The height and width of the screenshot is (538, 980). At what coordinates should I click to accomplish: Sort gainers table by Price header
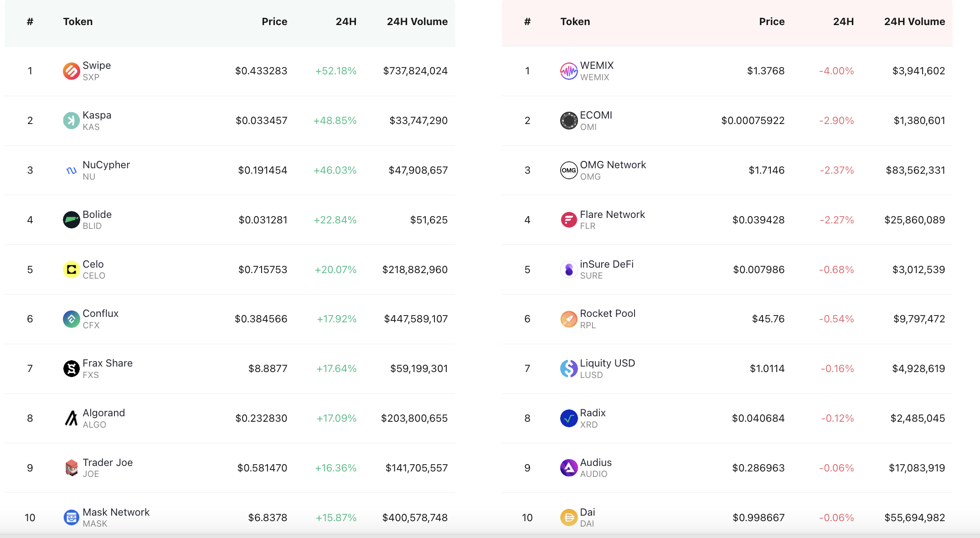tap(274, 21)
